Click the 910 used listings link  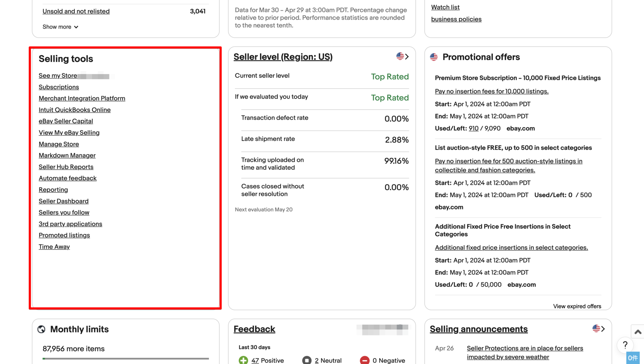pyautogui.click(x=474, y=128)
